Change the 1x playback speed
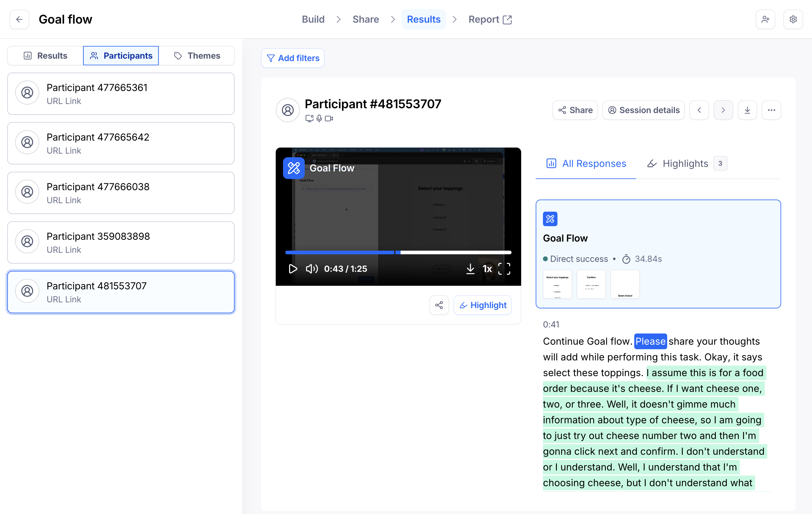The height and width of the screenshot is (514, 812). click(x=487, y=269)
